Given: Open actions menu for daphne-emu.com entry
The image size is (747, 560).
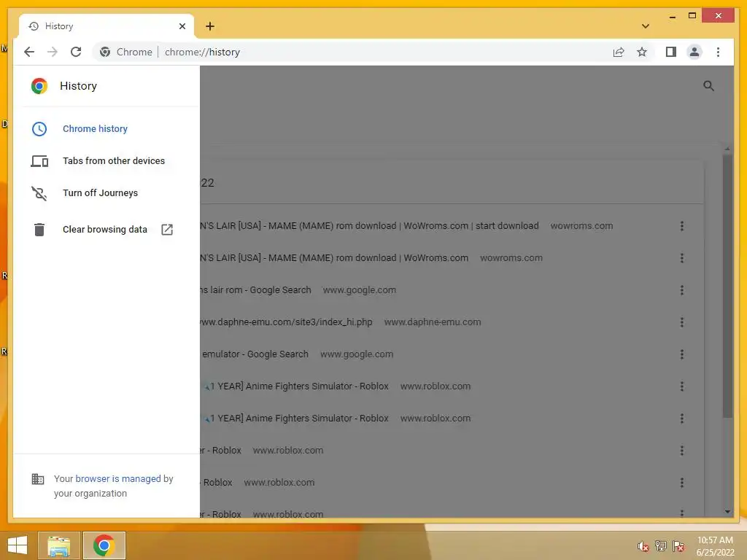Looking at the screenshot, I should 682,322.
